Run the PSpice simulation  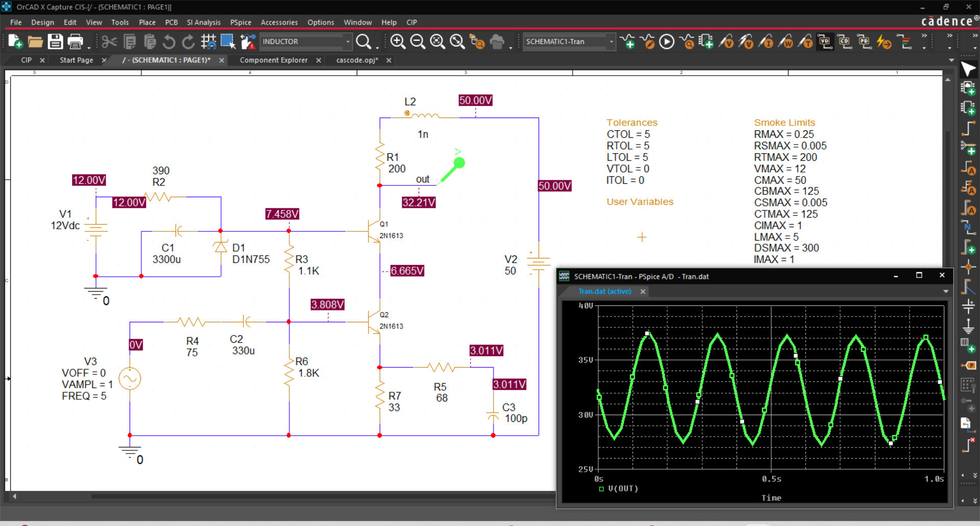(667, 41)
